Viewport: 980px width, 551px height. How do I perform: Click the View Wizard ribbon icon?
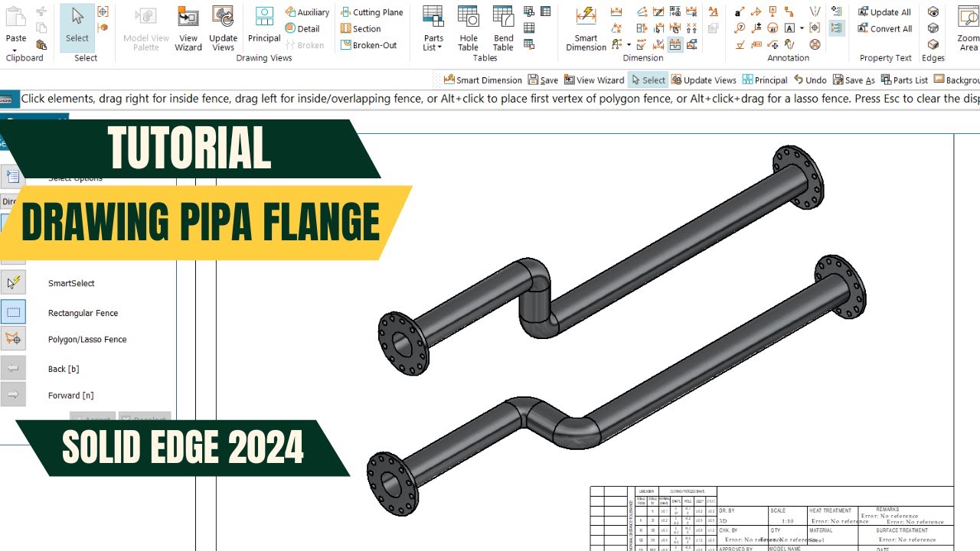(188, 29)
